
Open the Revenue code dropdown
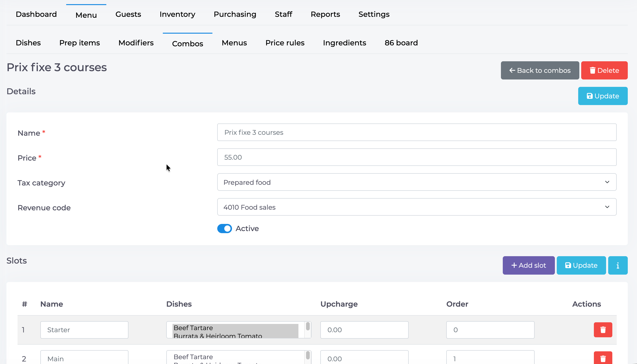[417, 207]
